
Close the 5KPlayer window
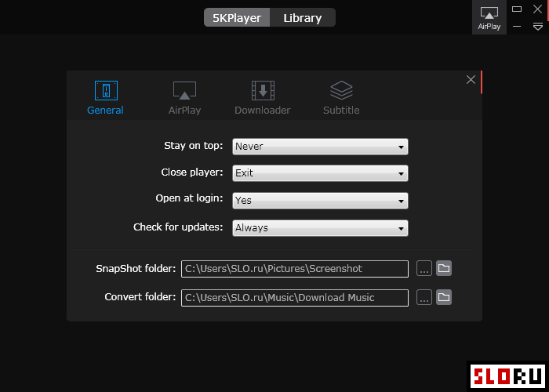(x=537, y=9)
